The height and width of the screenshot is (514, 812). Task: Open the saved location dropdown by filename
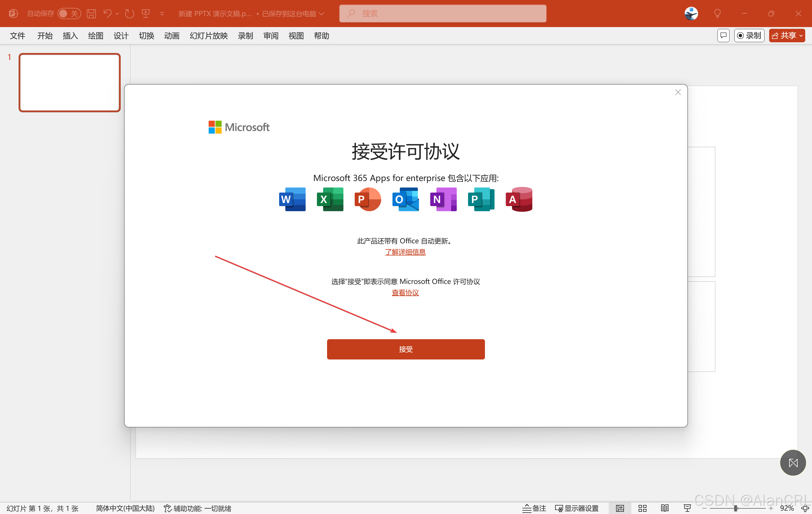click(x=322, y=14)
